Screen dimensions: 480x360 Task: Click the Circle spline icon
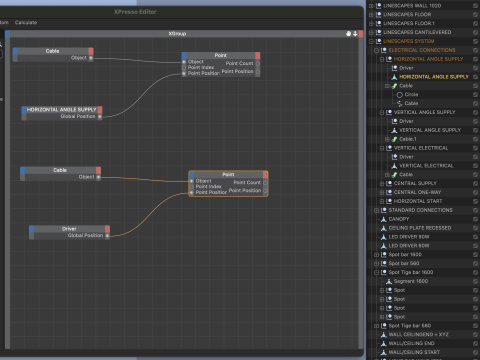pyautogui.click(x=400, y=95)
